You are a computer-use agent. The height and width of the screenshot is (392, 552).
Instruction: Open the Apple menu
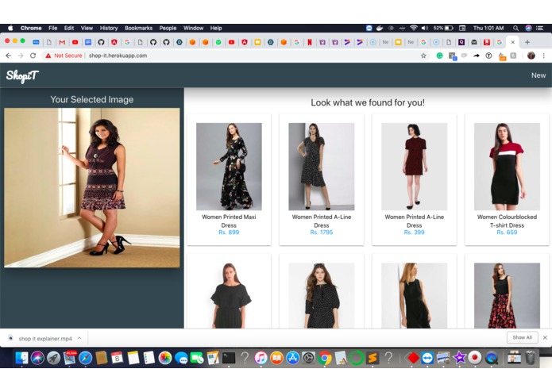(x=10, y=28)
